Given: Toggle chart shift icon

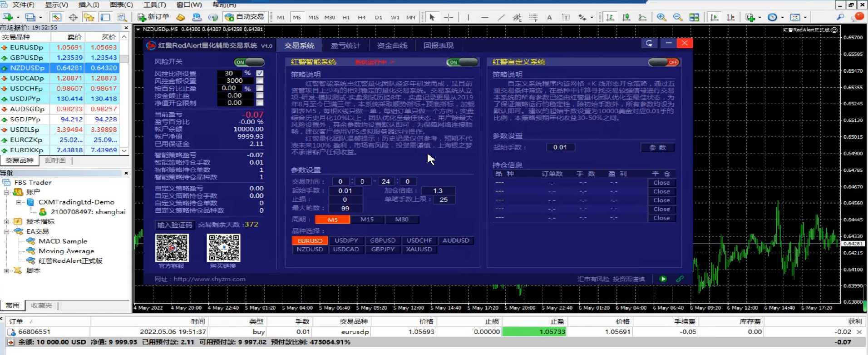Looking at the screenshot, I should click(x=730, y=17).
